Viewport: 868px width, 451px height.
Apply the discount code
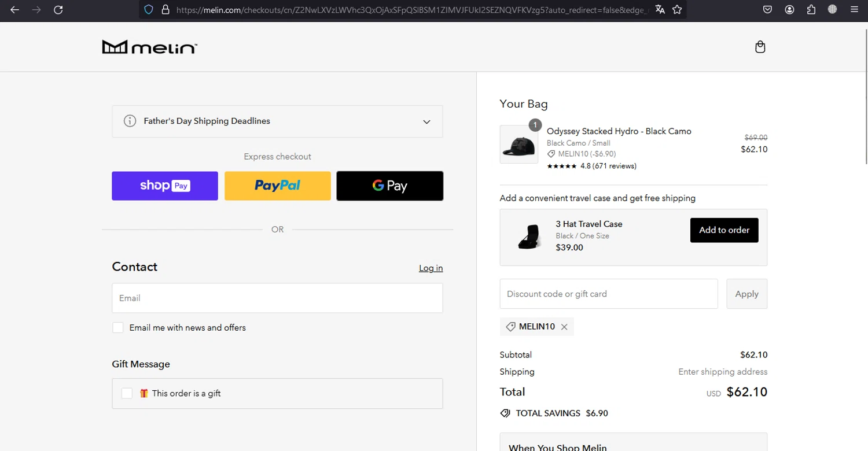click(x=746, y=294)
